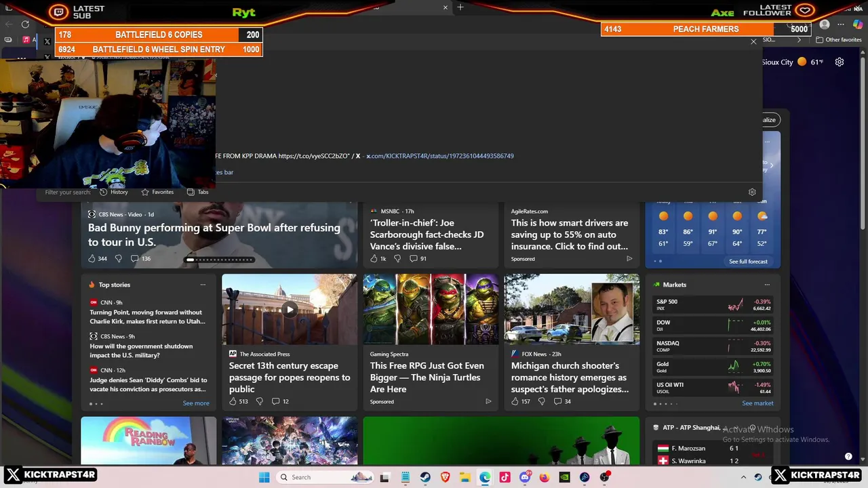This screenshot has height=488, width=868.
Task: Open NASDAQ market row
Action: (713, 346)
